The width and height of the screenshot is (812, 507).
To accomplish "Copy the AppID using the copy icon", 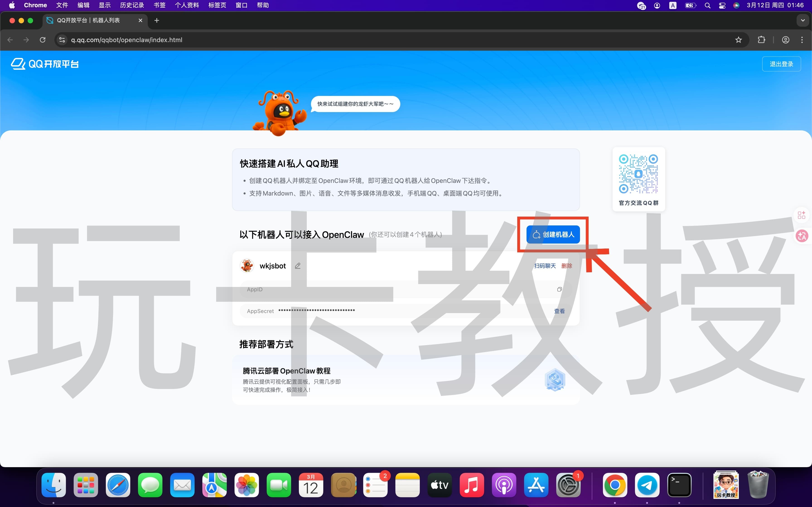I will pos(559,289).
